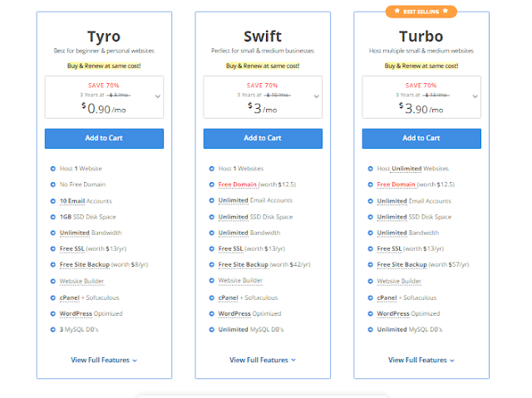This screenshot has height=398, width=532.
Task: Click bullet icon beside Turbo WordPress Optimized
Action: (x=371, y=313)
